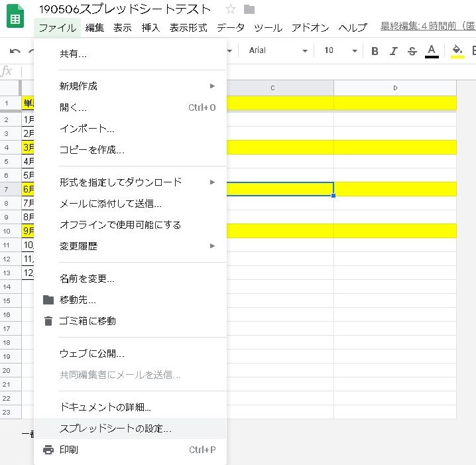Viewport: 476px width, 465px height.
Task: Open the 挿入 menu
Action: [150, 28]
